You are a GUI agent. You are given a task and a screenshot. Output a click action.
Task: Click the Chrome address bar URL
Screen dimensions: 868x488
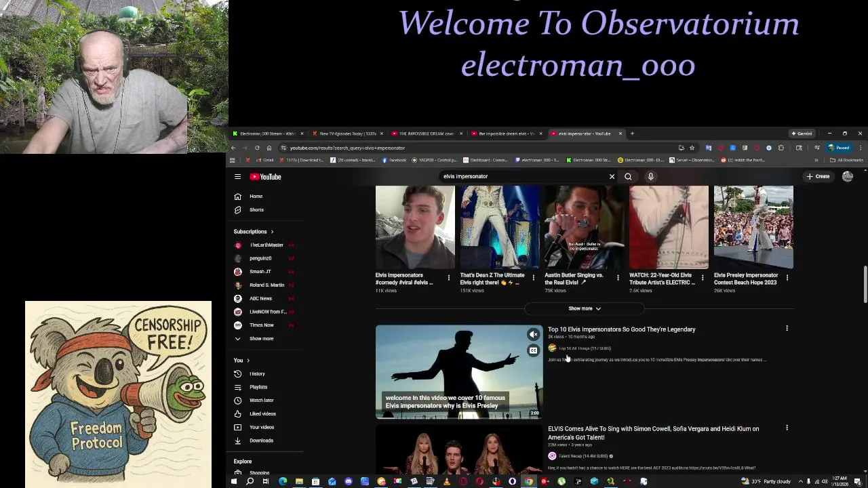(x=347, y=148)
